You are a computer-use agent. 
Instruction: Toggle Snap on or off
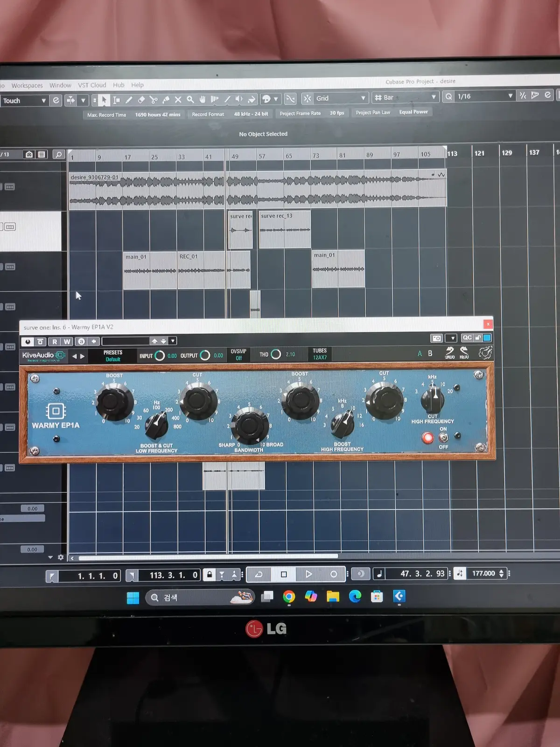(x=308, y=99)
